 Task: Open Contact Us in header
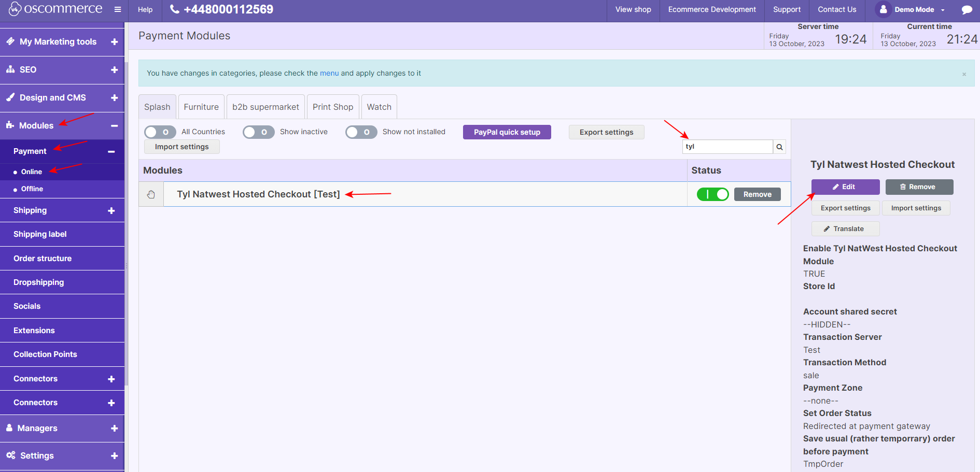coord(837,9)
